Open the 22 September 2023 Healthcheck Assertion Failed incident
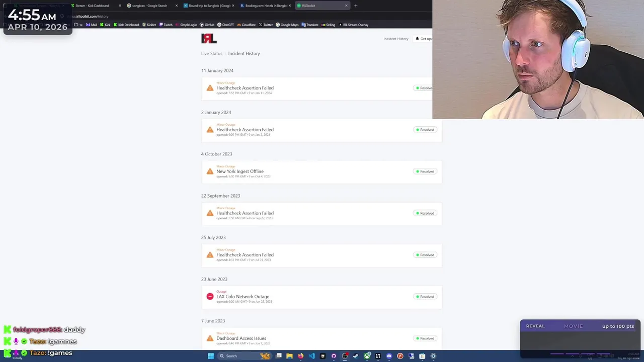This screenshot has width=644, height=362. 321,213
